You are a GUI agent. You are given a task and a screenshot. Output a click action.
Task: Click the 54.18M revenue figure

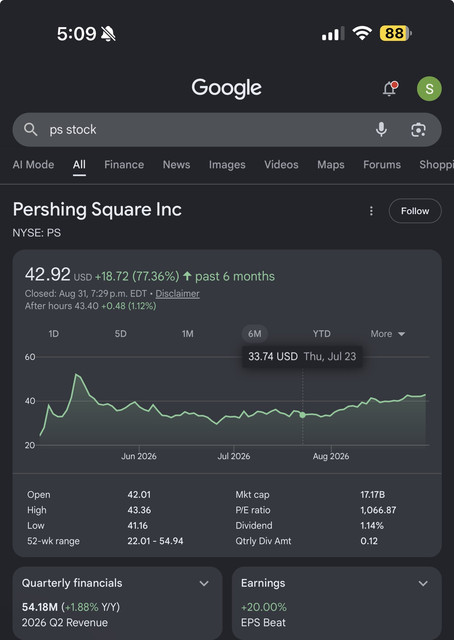[x=40, y=607]
